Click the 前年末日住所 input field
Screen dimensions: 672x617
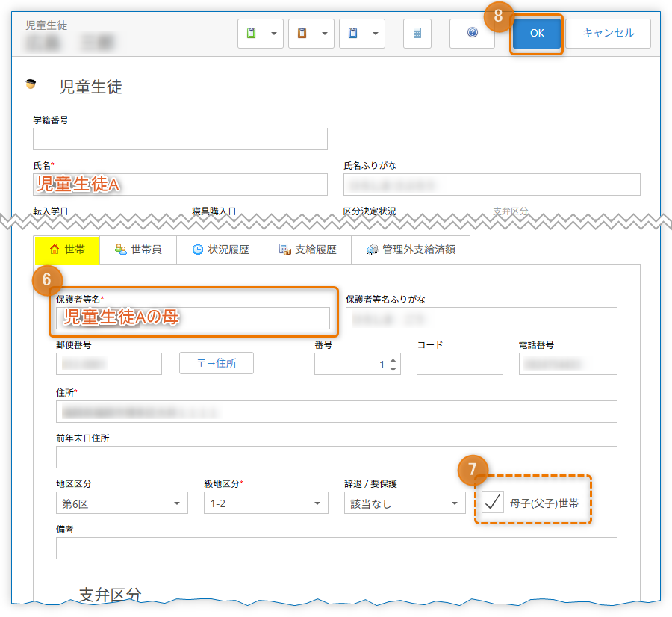(x=337, y=457)
